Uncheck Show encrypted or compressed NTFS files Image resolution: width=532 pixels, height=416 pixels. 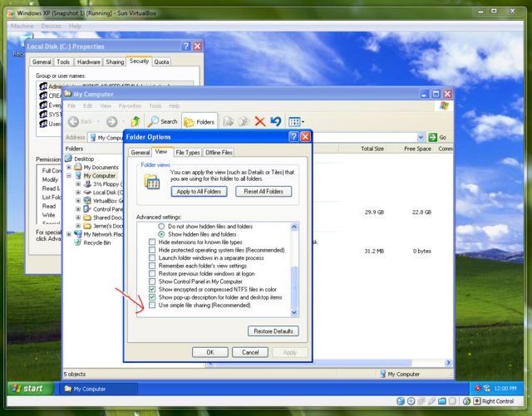(x=152, y=289)
